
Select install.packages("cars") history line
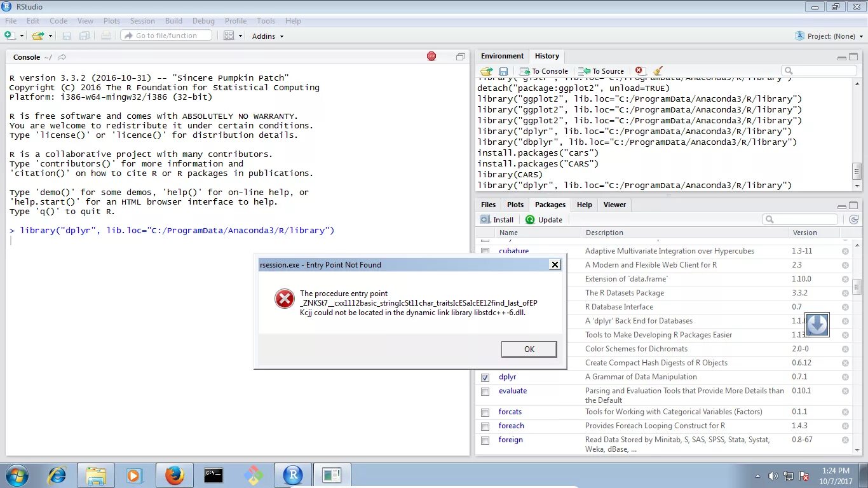(538, 152)
